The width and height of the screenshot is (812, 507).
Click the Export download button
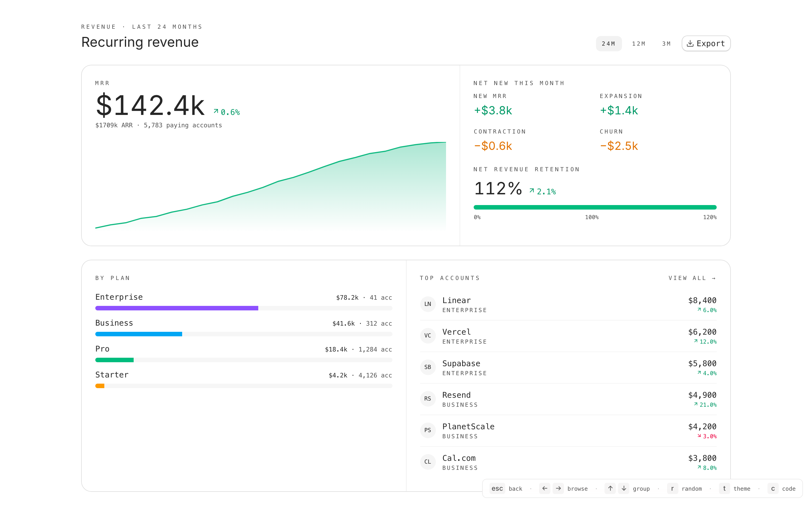click(x=706, y=44)
